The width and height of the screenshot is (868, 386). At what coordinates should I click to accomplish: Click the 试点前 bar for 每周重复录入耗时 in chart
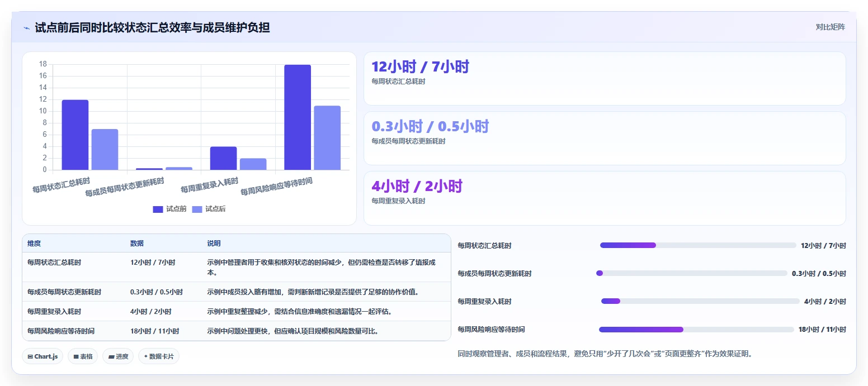tap(223, 158)
